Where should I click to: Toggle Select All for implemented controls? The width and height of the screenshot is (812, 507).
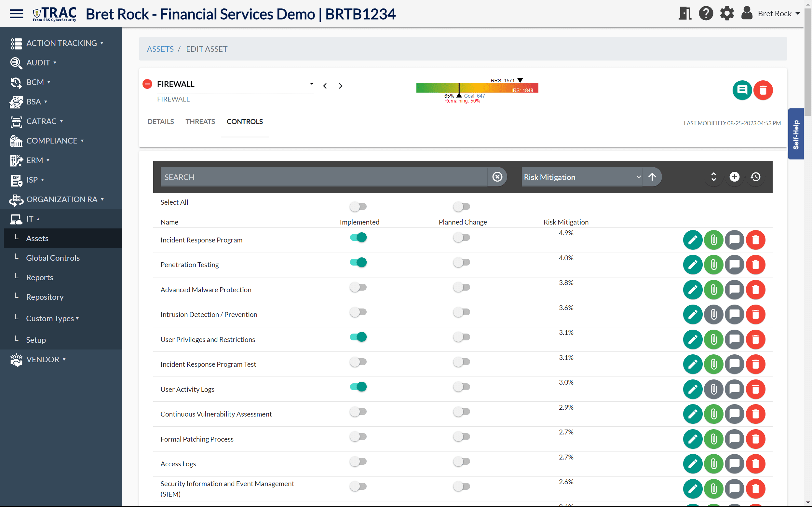(358, 207)
